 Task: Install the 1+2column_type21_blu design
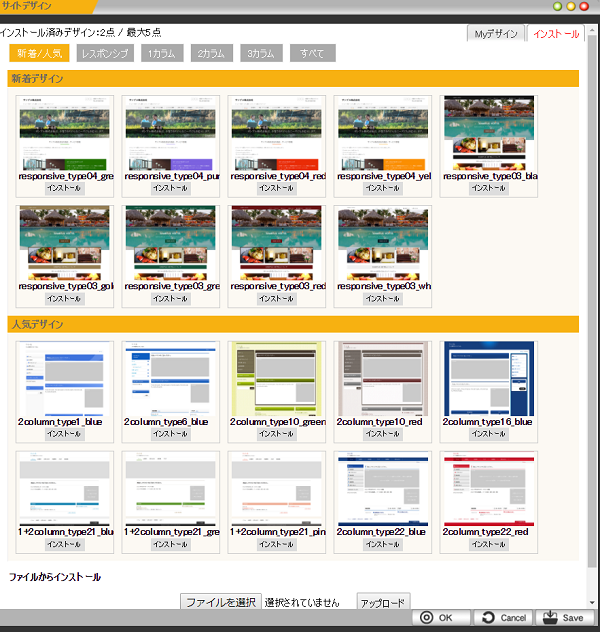64,544
